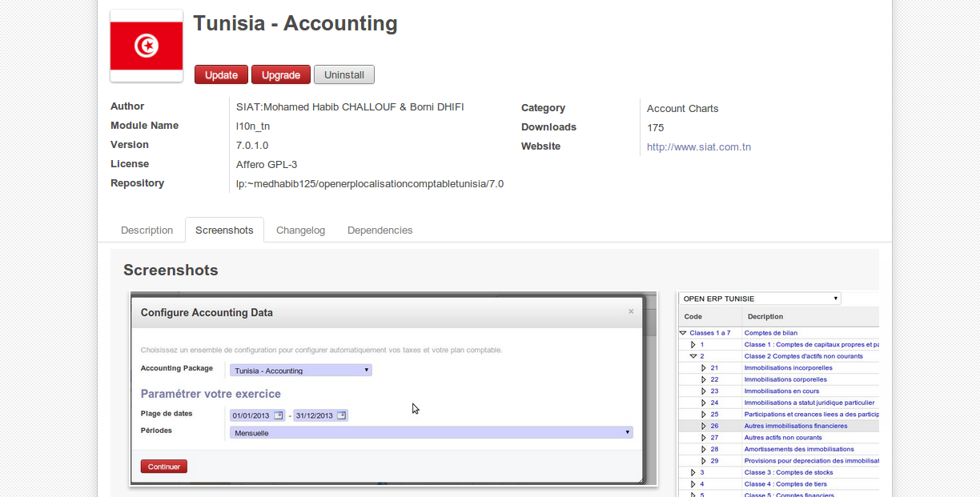Click the "Category" field label
The image size is (980, 497).
click(544, 108)
